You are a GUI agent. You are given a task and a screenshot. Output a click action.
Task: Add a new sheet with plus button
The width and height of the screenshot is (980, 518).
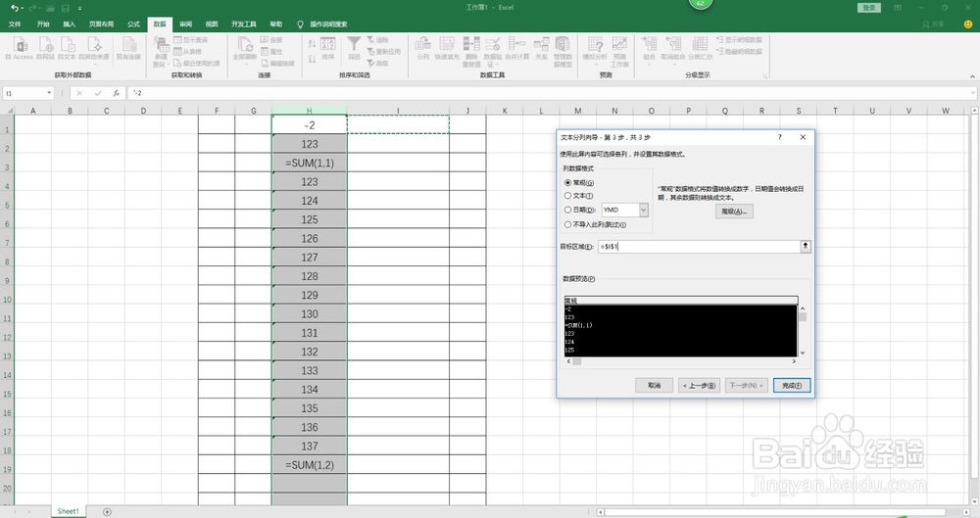click(107, 512)
